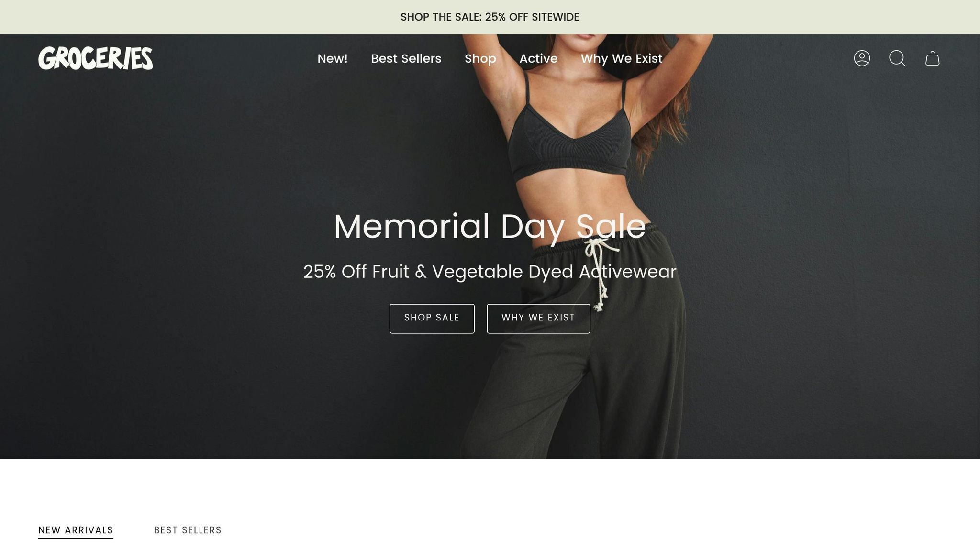The width and height of the screenshot is (980, 551).
Task: Open the New! navigation item
Action: coord(333,58)
